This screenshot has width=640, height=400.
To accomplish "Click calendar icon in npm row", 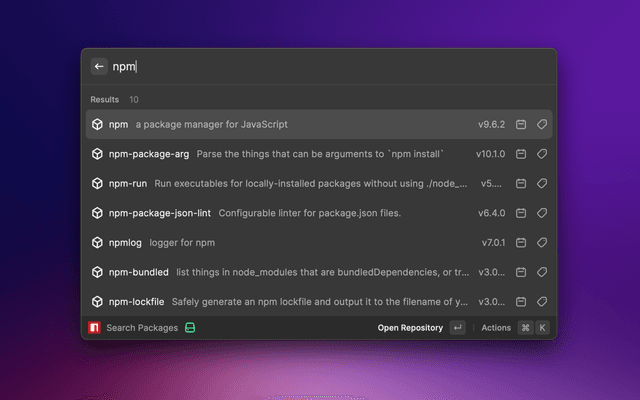I will 521,124.
